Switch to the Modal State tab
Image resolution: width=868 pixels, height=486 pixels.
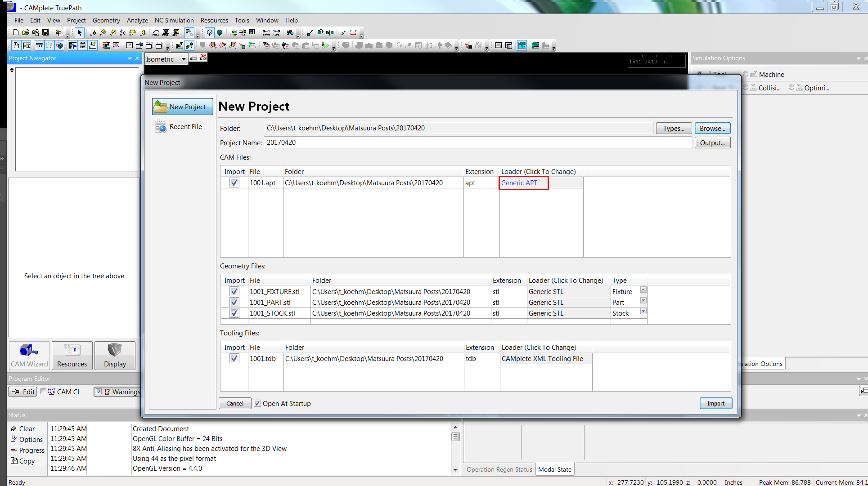pos(555,469)
